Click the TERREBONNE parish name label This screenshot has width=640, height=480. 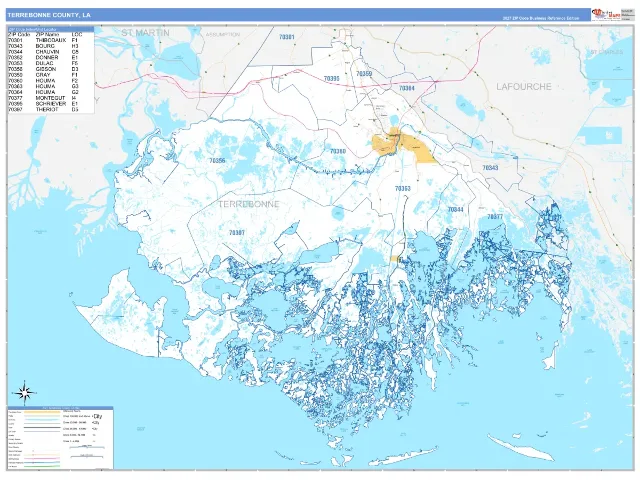point(249,204)
